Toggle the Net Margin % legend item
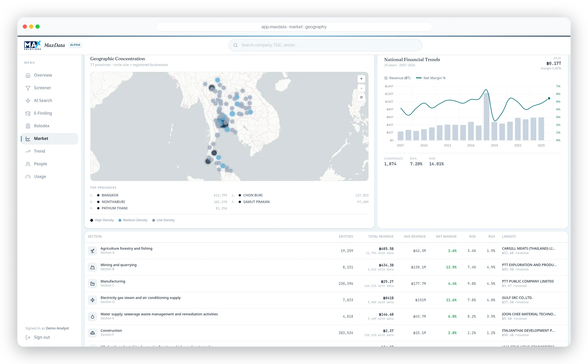Image resolution: width=588 pixels, height=364 pixels. click(431, 78)
